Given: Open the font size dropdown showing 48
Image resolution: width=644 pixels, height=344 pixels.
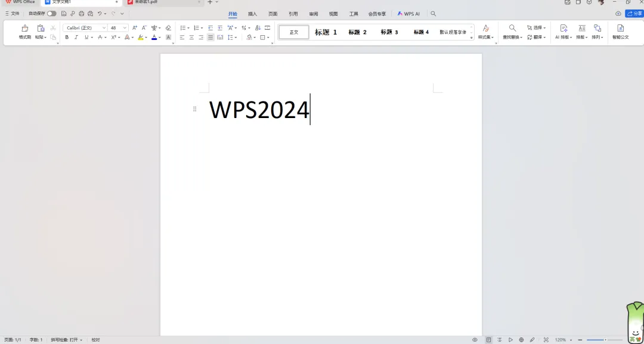Looking at the screenshot, I should pos(118,28).
